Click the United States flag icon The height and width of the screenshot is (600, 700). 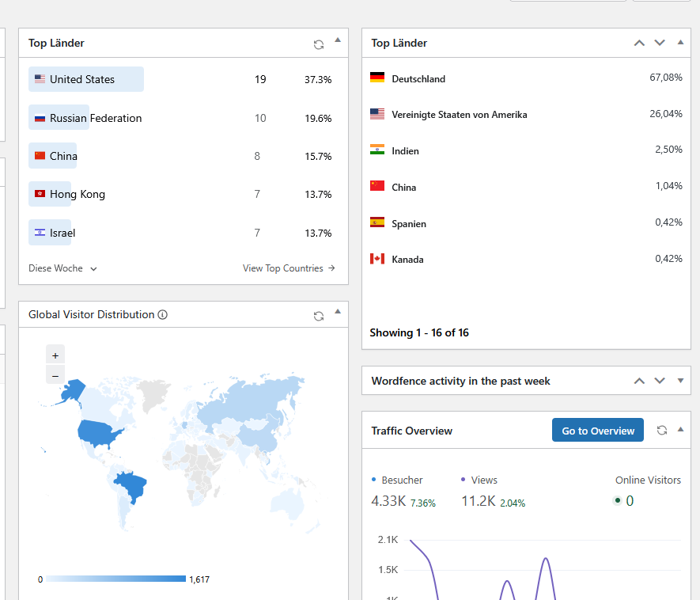point(40,79)
